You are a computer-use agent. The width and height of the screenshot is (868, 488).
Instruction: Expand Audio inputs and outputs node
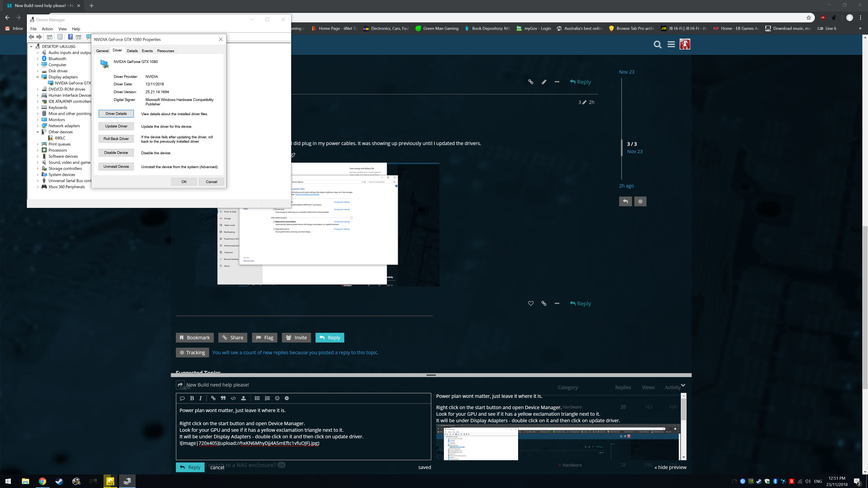tap(38, 53)
